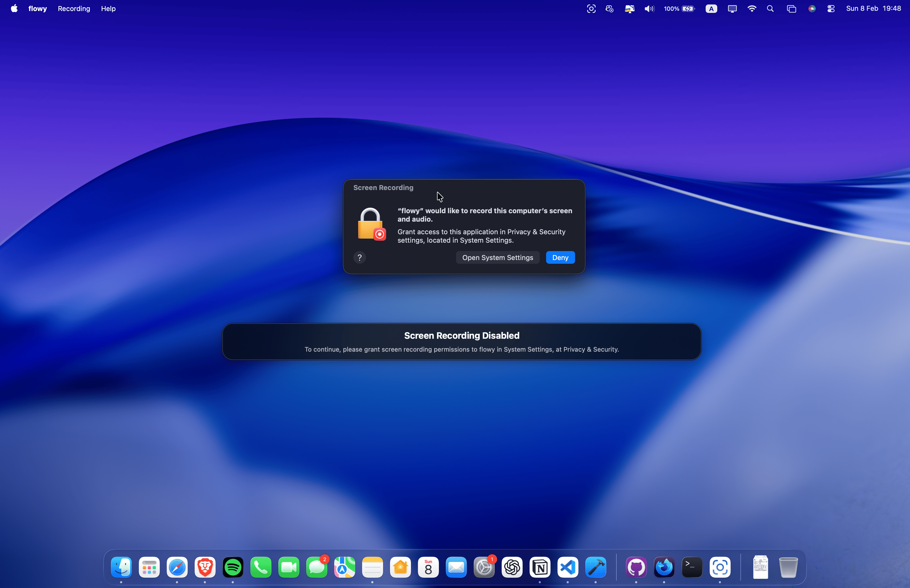Click the help question mark button

359,258
